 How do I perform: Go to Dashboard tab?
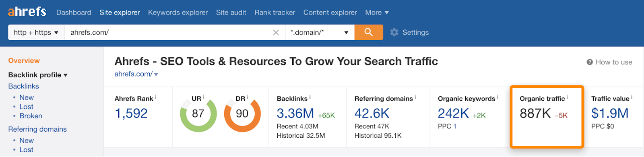coord(74,12)
